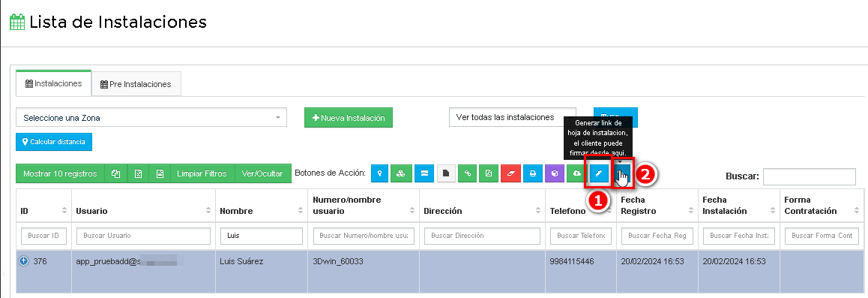The image size is (868, 298).
Task: Expand row 376 with the plus icon
Action: pos(24,261)
